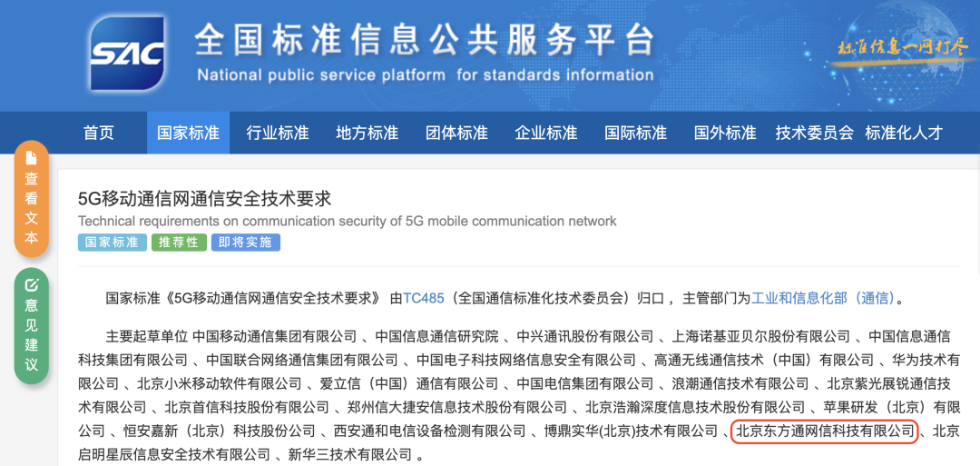Click the 标准信息一网打尽 slogan banner
This screenshot has width=980, height=466.
[x=903, y=47]
